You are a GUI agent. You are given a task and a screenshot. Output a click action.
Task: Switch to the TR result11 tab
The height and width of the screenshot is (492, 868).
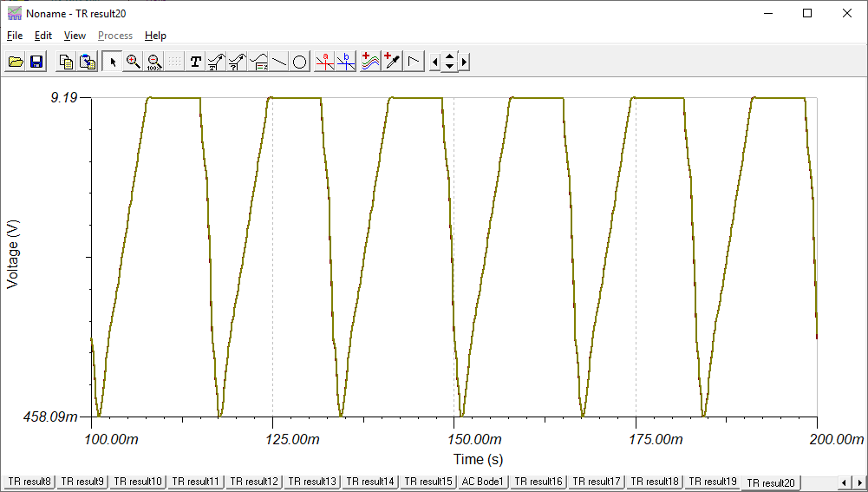pos(196,482)
